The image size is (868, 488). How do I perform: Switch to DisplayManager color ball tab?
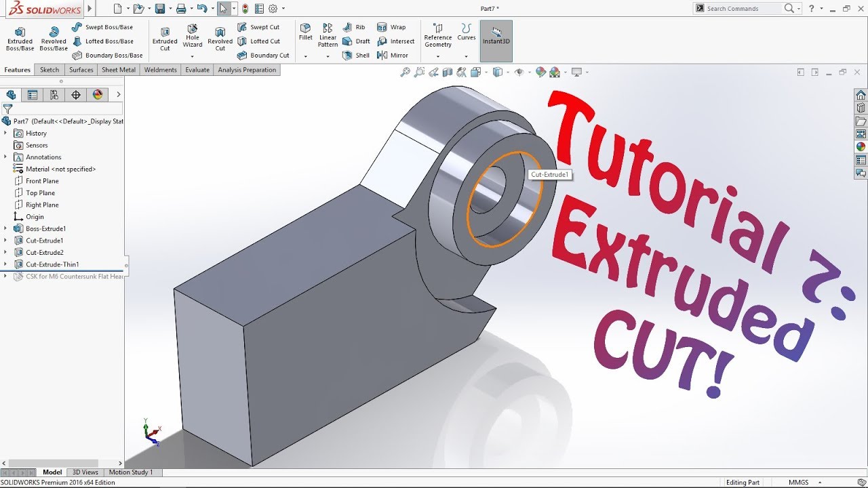click(x=98, y=95)
